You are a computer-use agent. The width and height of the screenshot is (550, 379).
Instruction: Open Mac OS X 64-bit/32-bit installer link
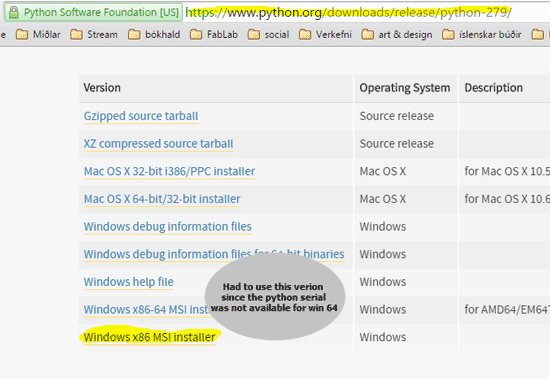[x=162, y=199]
